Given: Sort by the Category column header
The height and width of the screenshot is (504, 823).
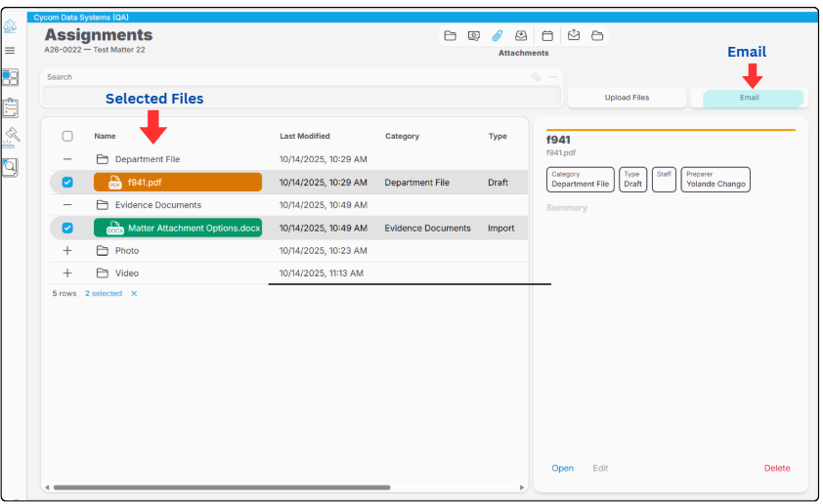Looking at the screenshot, I should tap(402, 137).
